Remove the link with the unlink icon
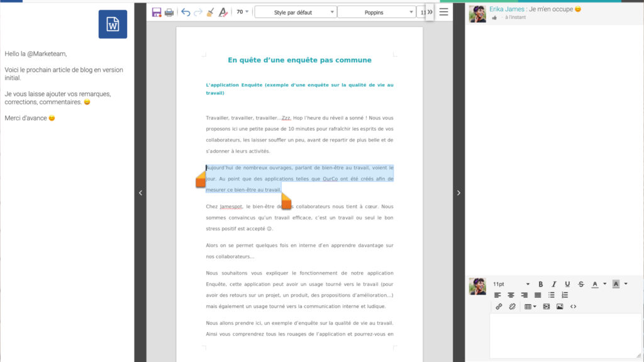The image size is (644, 362). point(512,307)
